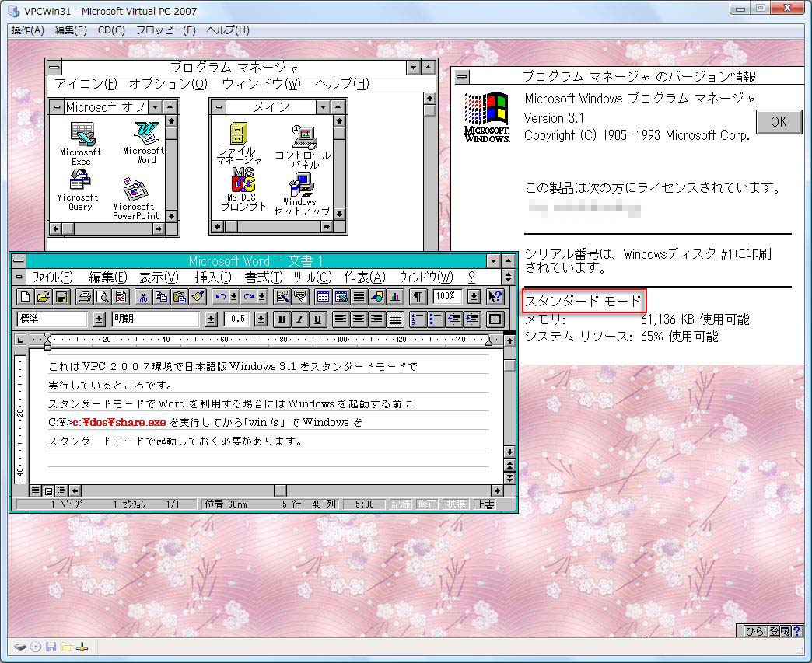Viewport: 812px width, 663px height.
Task: Open the Word 書式(T) menu
Action: (x=264, y=277)
